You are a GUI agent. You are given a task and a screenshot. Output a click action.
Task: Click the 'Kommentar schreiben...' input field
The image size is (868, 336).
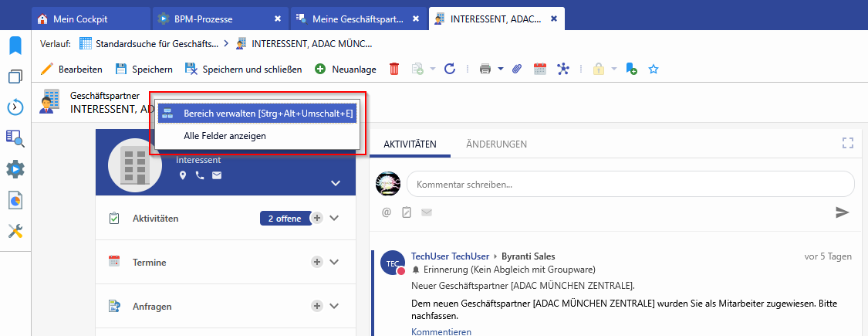click(630, 185)
